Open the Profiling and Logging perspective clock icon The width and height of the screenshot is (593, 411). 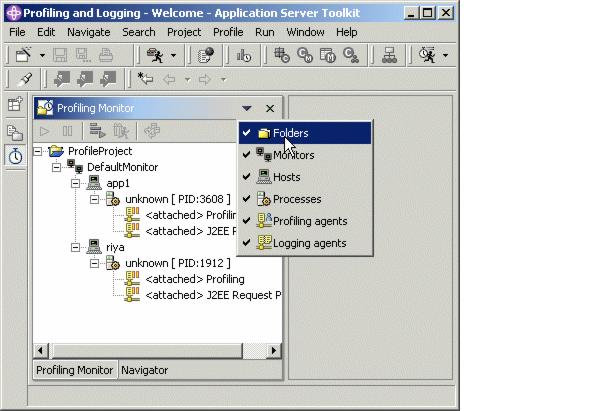pos(16,156)
